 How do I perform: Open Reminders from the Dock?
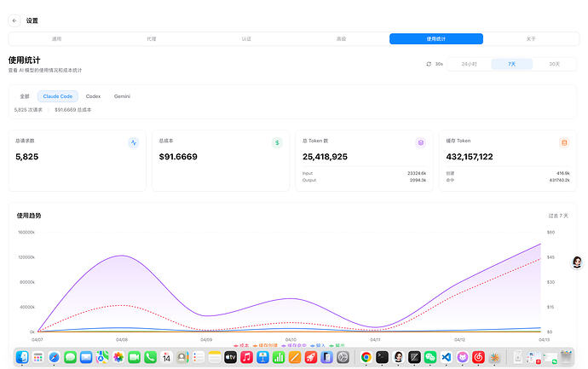[199, 357]
